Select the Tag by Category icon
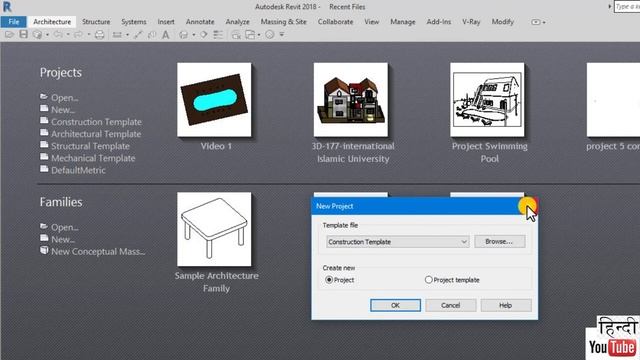Image resolution: width=640 pixels, height=360 pixels. pos(152,35)
